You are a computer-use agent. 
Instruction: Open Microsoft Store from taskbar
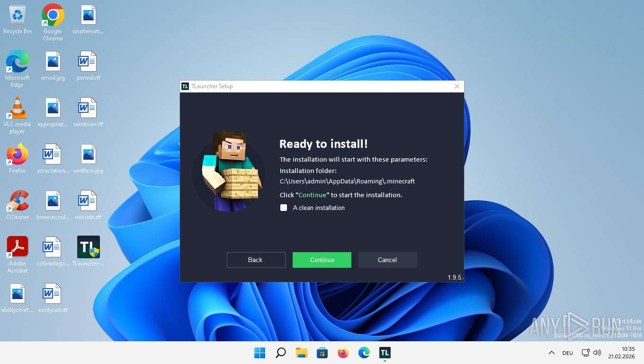pos(322,353)
